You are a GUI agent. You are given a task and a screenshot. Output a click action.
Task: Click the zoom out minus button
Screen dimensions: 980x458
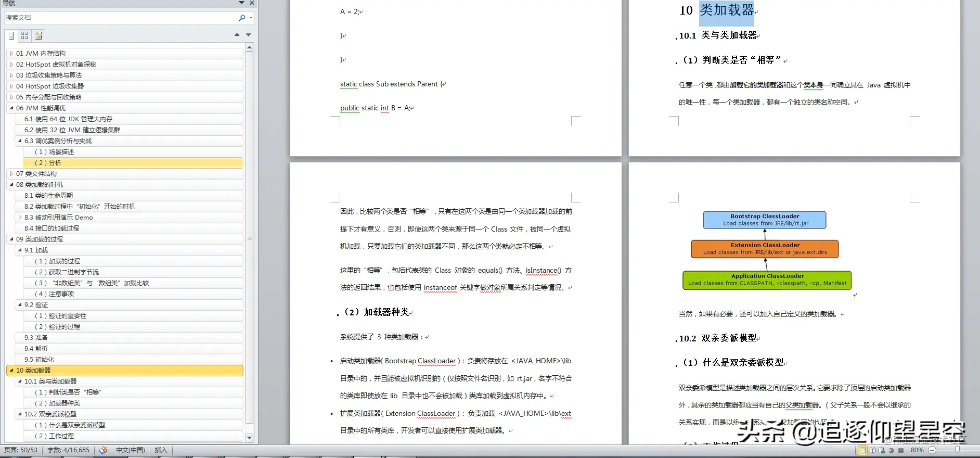(932, 450)
